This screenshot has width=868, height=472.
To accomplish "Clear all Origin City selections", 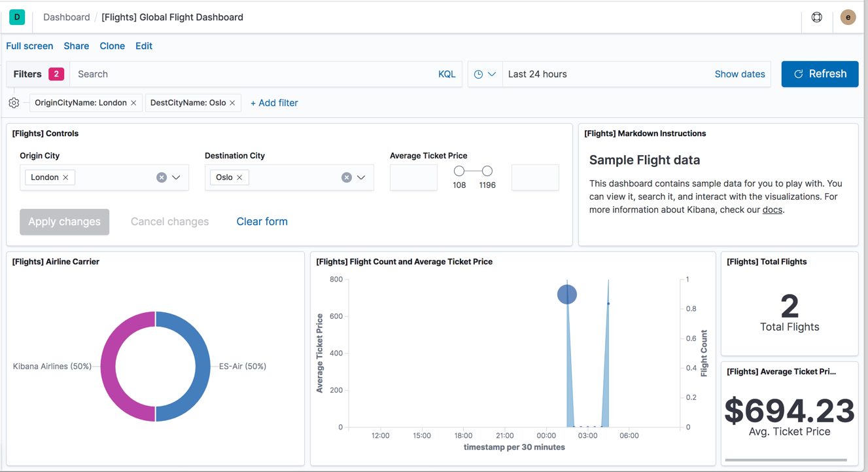I will (x=162, y=177).
